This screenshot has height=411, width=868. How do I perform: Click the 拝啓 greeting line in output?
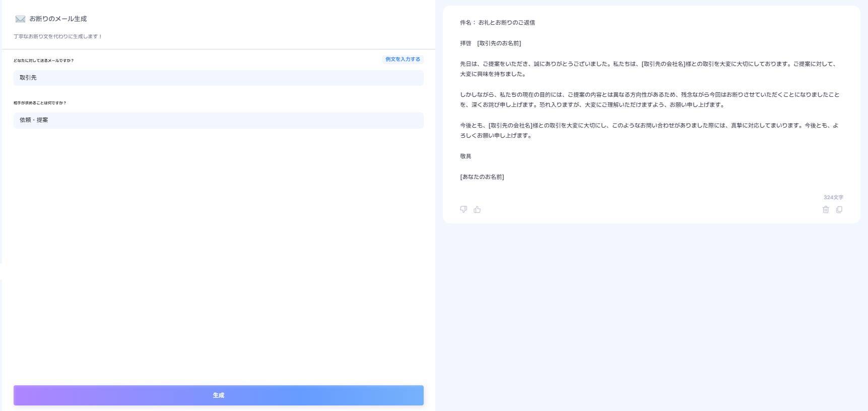(x=490, y=43)
